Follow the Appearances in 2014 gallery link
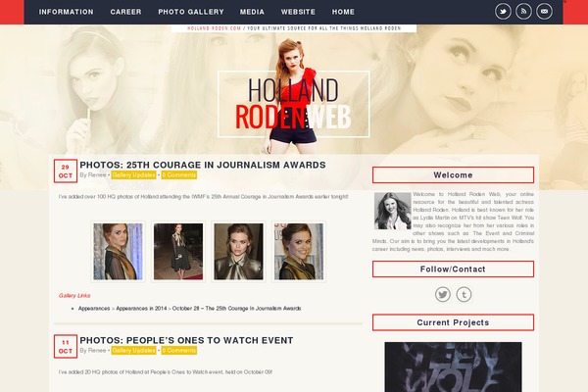Screen dimensions: 588x392 [x=141, y=309]
